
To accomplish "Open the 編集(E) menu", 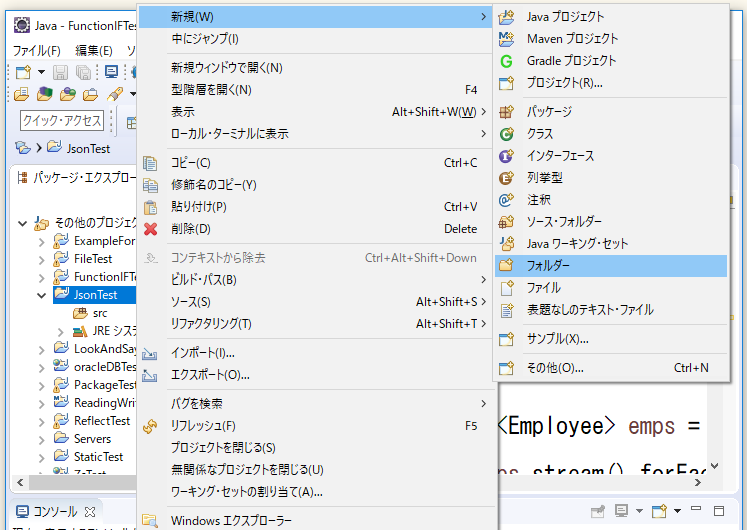I will pos(94,50).
